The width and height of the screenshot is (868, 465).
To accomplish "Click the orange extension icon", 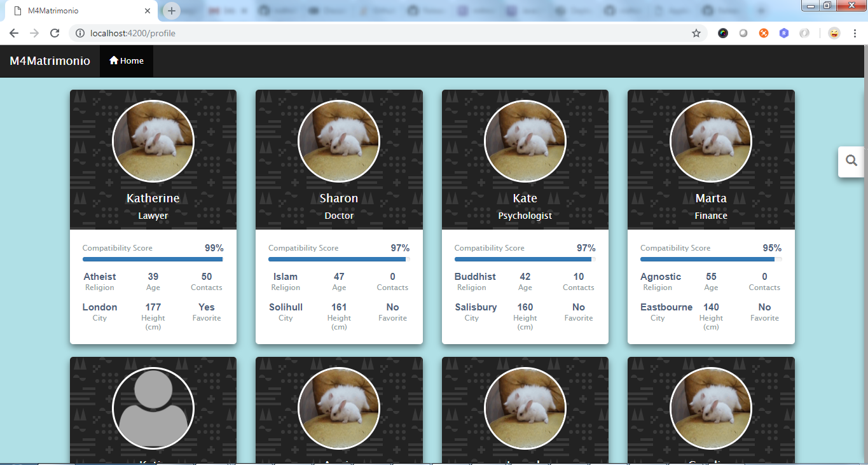I will (764, 33).
